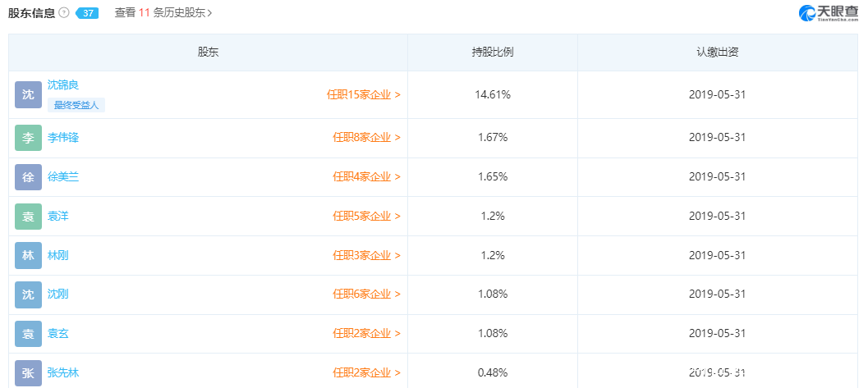
Task: Expand 任职6家企业 for 沈刚
Action: coord(366,294)
